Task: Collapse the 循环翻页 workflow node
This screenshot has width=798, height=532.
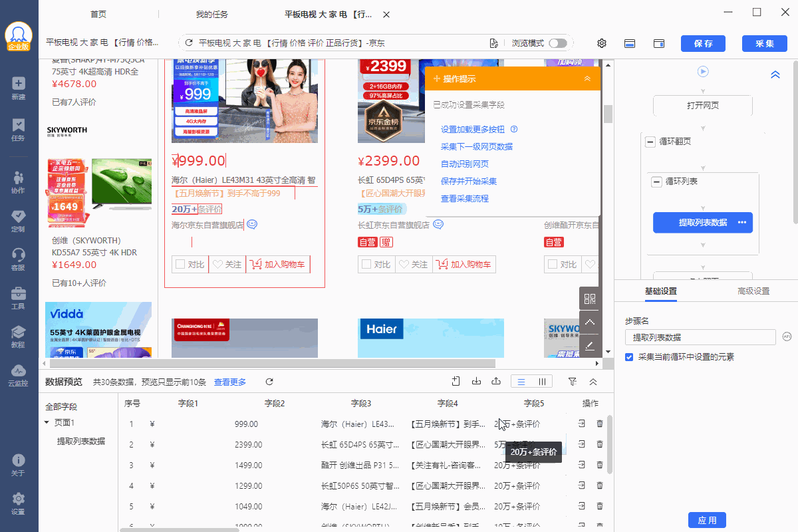Action: pos(650,142)
